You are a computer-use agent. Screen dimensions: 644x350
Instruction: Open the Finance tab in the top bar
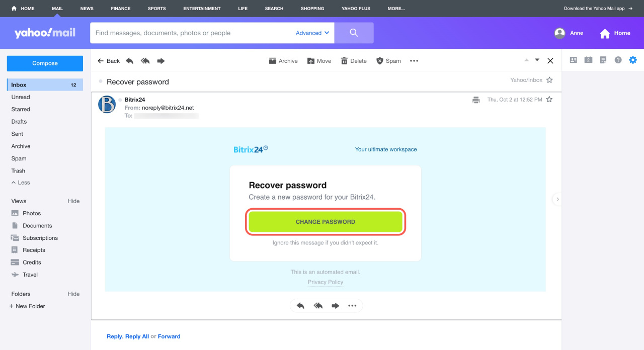pos(120,9)
